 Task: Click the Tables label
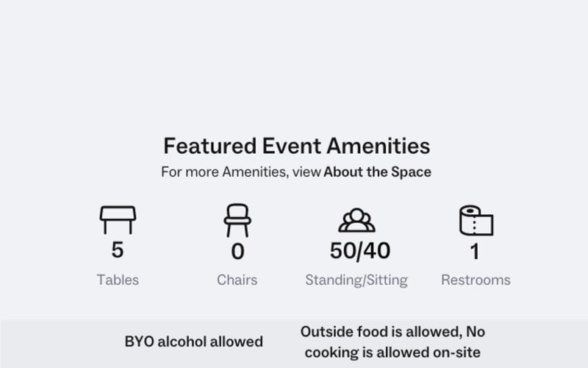point(118,280)
